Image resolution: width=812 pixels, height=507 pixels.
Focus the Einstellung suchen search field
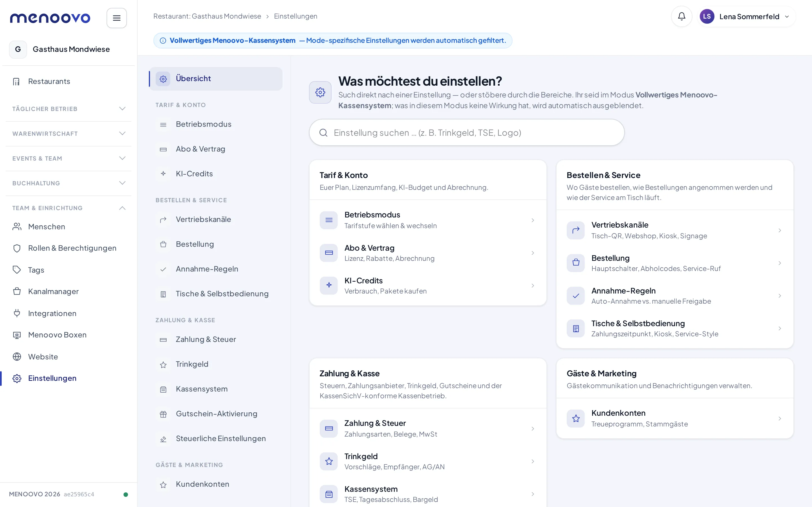point(466,133)
